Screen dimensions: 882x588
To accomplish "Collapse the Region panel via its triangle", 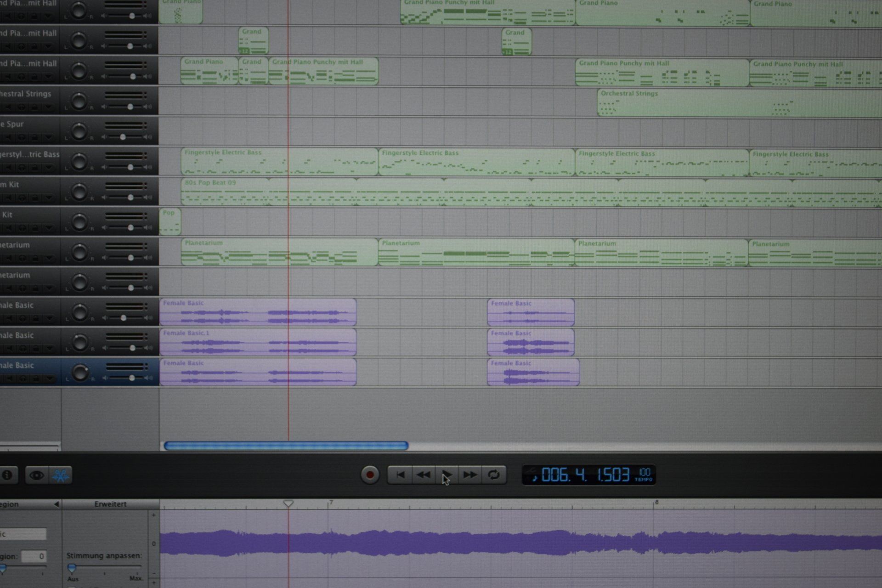I will pyautogui.click(x=57, y=504).
